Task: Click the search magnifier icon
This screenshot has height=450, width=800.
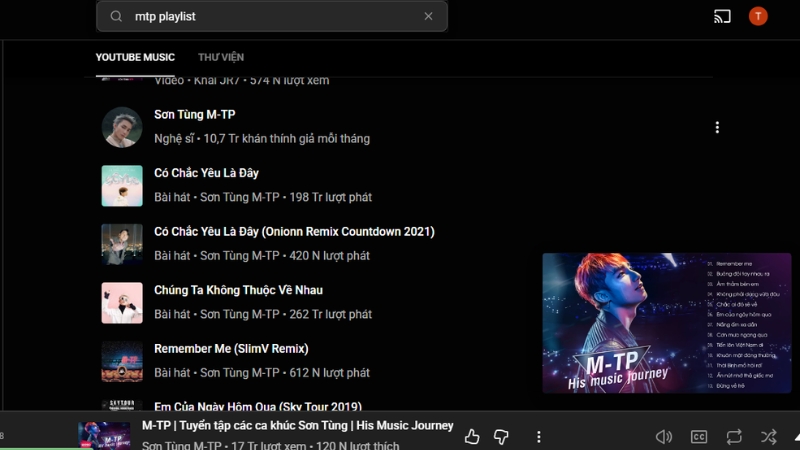Action: [x=116, y=16]
